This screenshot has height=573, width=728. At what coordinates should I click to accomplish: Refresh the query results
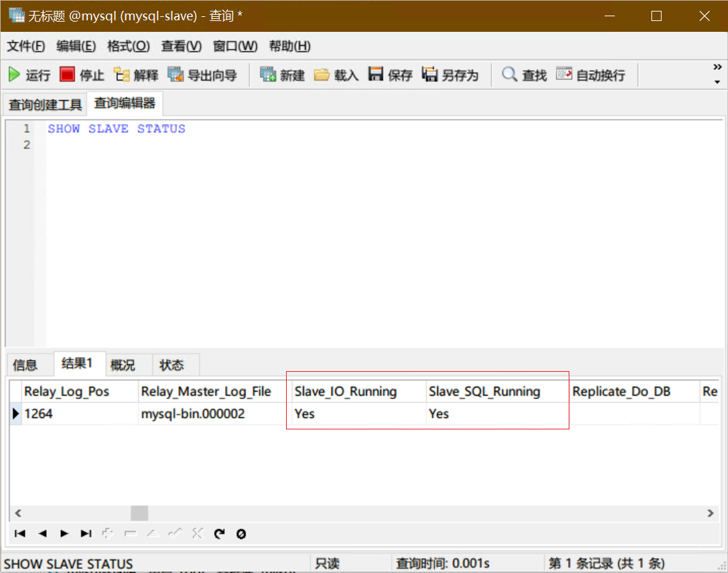pos(219,534)
